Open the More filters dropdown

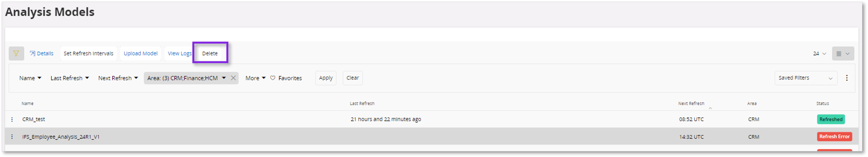(255, 78)
